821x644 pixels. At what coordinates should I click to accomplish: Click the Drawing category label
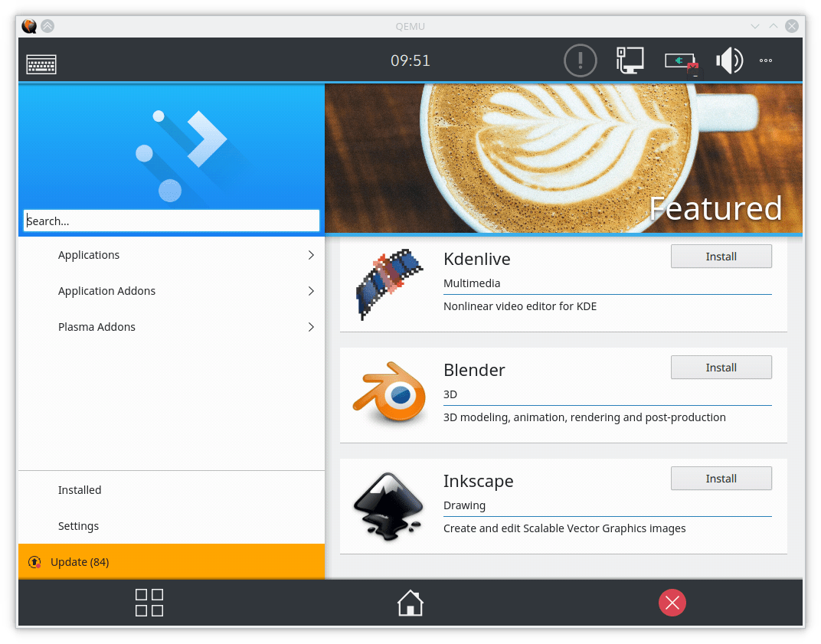[x=464, y=505]
